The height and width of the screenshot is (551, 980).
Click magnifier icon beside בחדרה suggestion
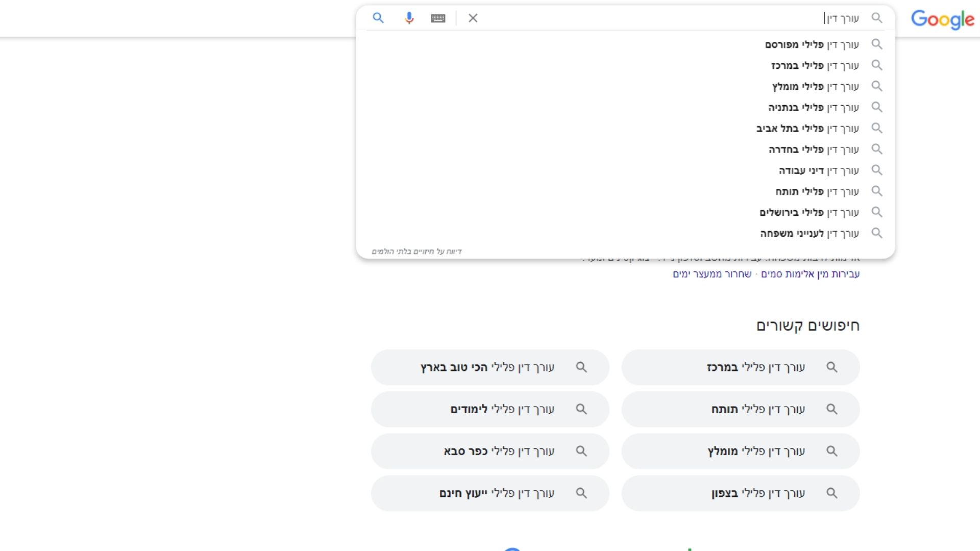[877, 149]
